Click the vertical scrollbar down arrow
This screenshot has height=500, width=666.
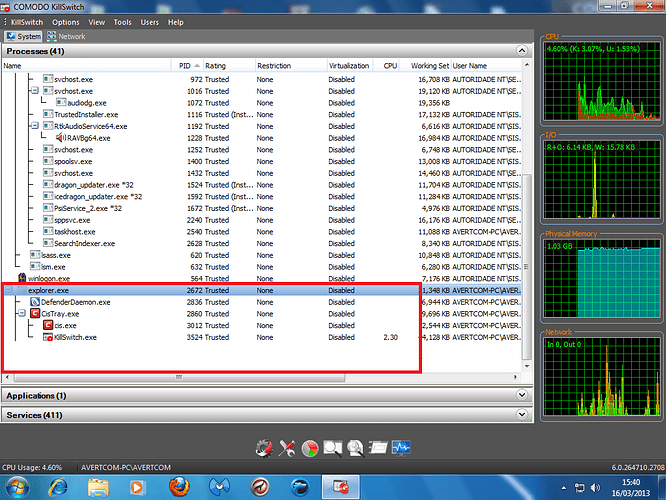coord(527,366)
